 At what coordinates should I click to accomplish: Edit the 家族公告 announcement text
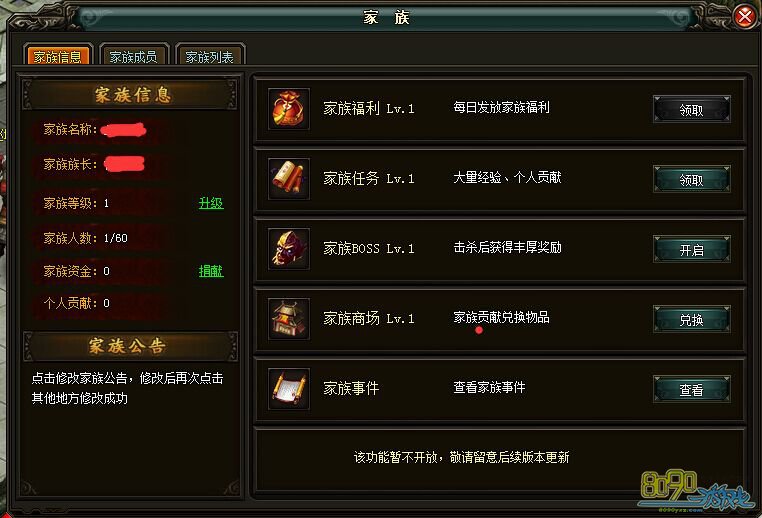128,388
